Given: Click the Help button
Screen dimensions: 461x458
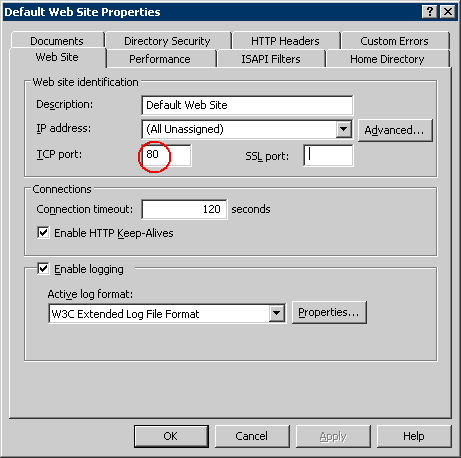Looking at the screenshot, I should point(414,436).
